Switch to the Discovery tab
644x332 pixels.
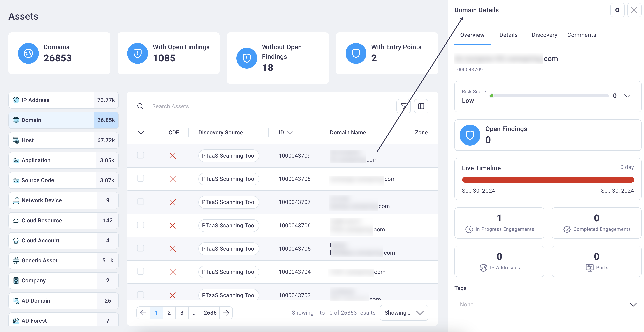pyautogui.click(x=545, y=35)
